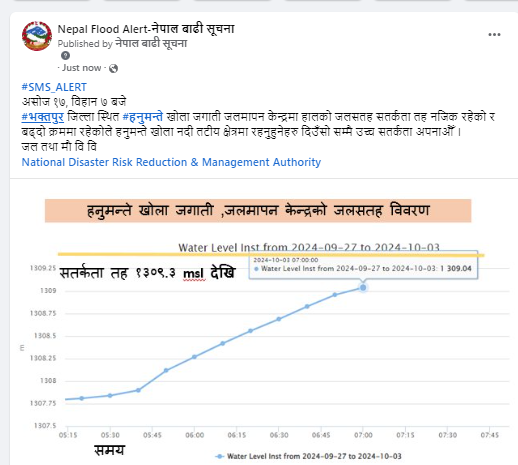Click the chart data point at 06:30

(x=279, y=319)
